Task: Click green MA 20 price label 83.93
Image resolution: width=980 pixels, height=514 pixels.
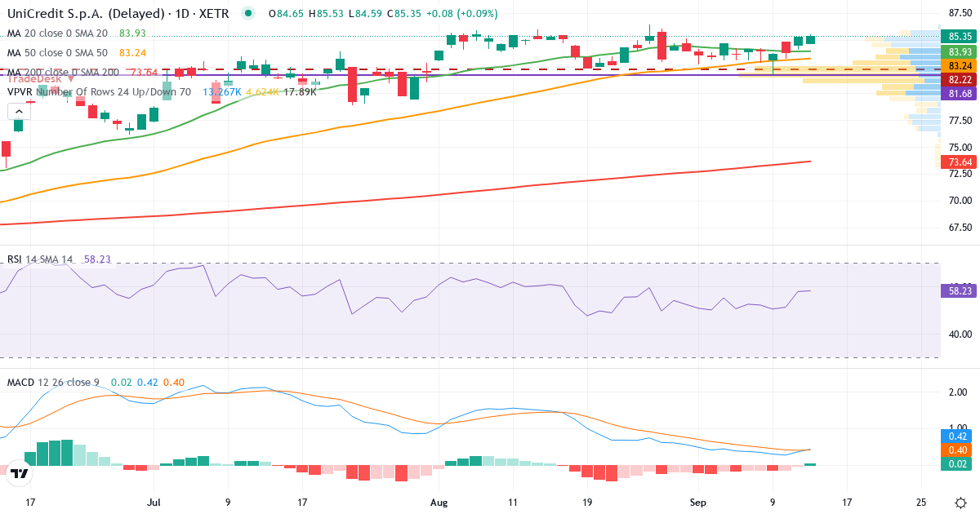Action: click(x=960, y=51)
